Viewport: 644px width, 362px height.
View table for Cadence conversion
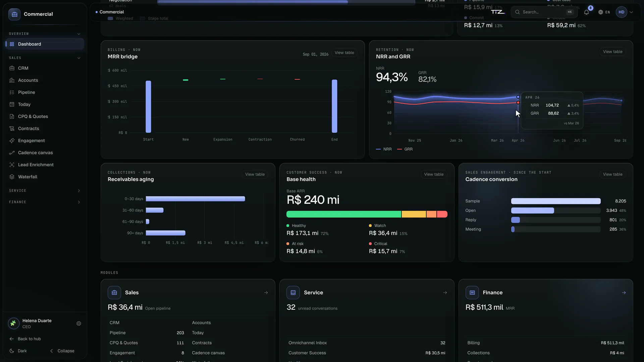pos(612,174)
